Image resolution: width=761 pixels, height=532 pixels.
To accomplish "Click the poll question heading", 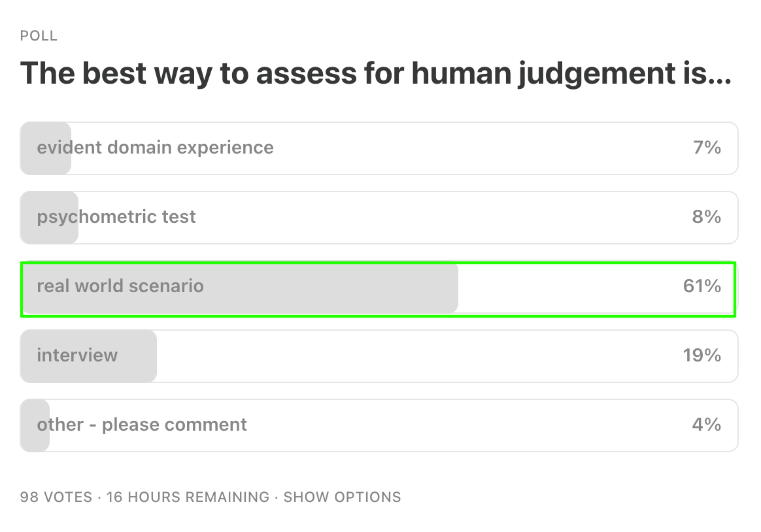I will click(x=376, y=74).
